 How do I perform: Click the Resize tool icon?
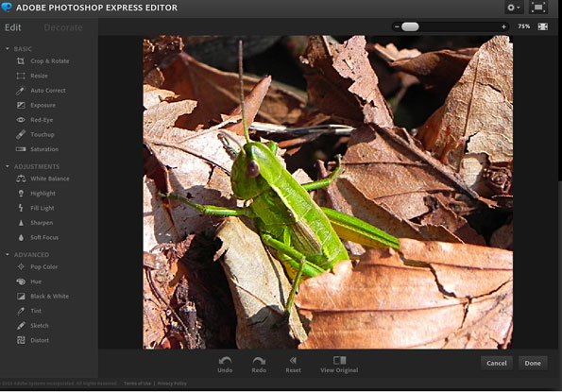click(x=21, y=76)
